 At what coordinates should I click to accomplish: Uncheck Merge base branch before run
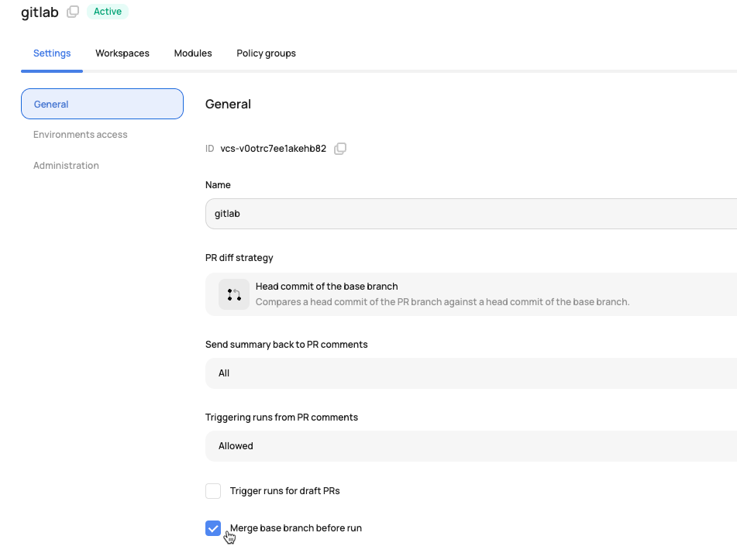pyautogui.click(x=213, y=528)
